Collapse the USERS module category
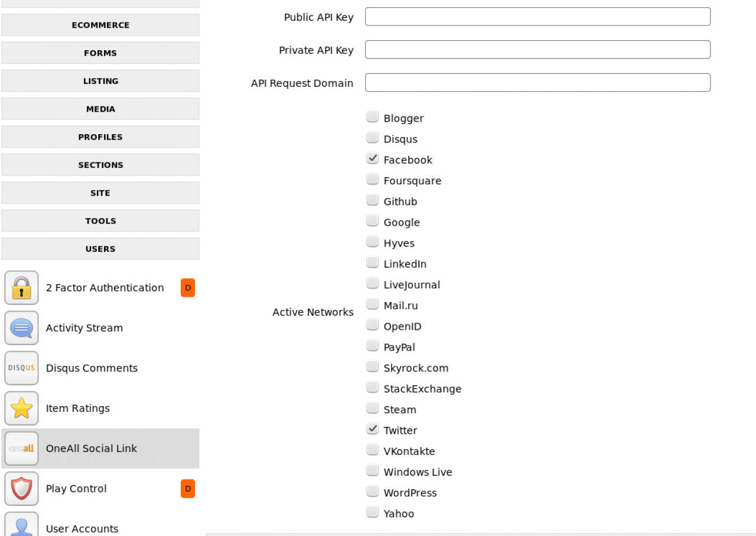Image resolution: width=756 pixels, height=536 pixels. click(x=100, y=249)
